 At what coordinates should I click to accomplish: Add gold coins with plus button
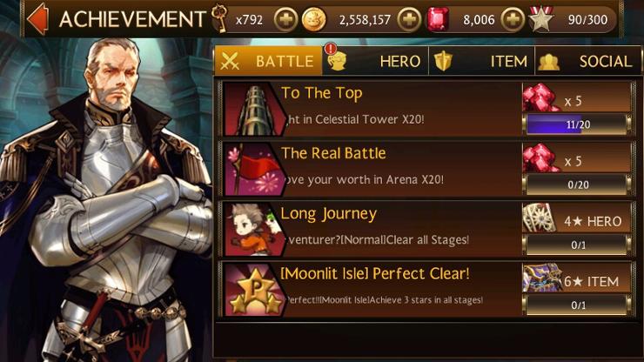[410, 19]
